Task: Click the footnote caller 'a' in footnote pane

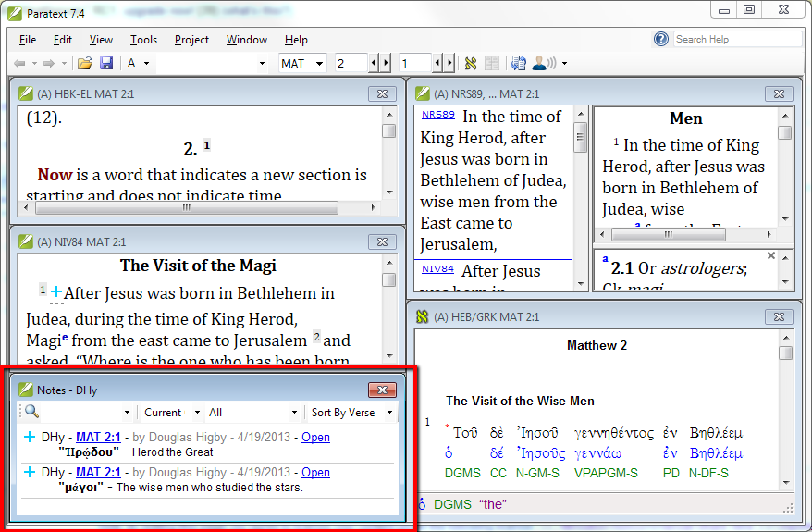Action: pos(605,259)
